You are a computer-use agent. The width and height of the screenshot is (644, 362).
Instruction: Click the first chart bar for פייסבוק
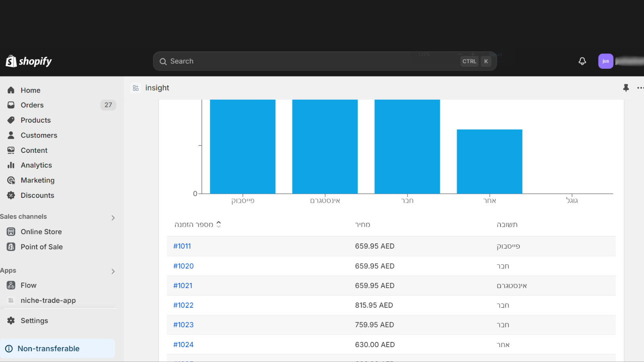(x=243, y=146)
